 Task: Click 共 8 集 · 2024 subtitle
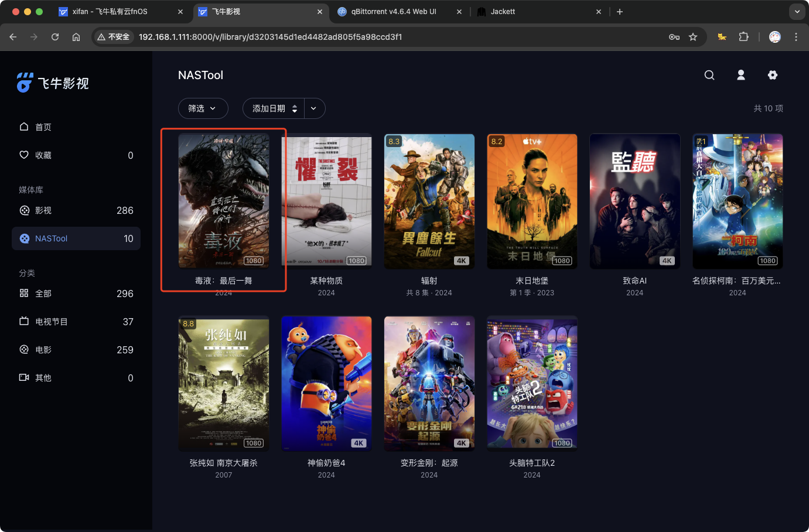tap(429, 293)
